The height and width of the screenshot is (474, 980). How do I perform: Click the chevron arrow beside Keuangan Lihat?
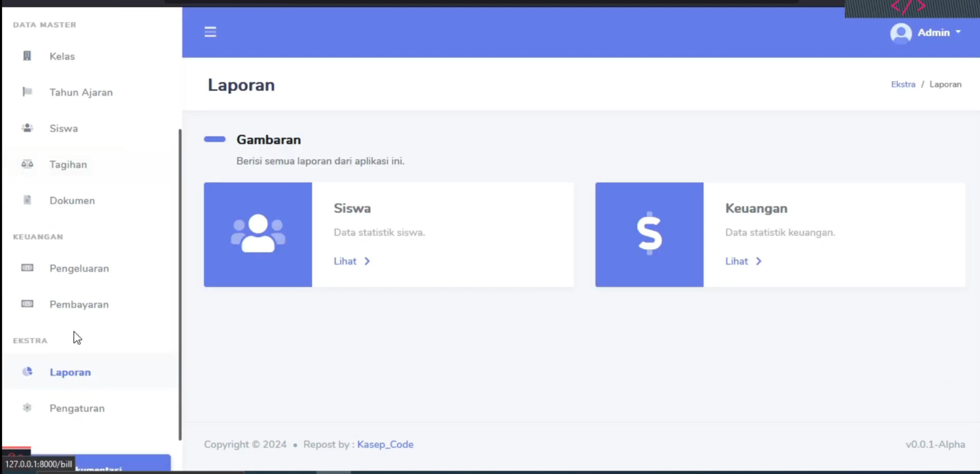[x=759, y=261]
